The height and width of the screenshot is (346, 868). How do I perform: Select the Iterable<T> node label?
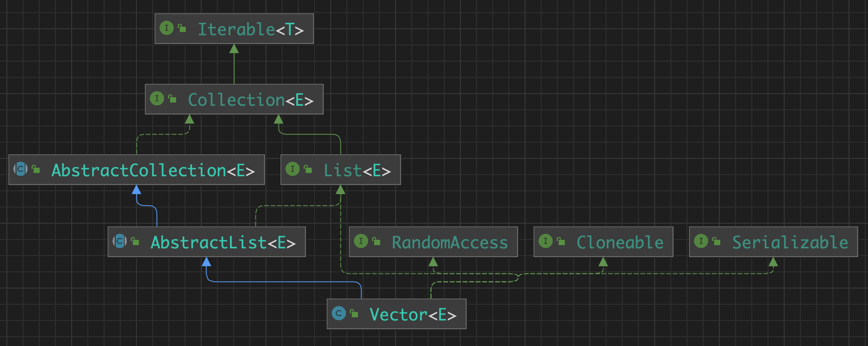pyautogui.click(x=251, y=29)
